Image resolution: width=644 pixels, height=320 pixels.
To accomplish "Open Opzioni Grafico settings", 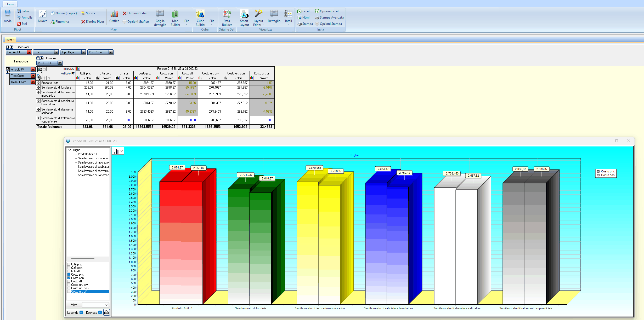I will [135, 22].
